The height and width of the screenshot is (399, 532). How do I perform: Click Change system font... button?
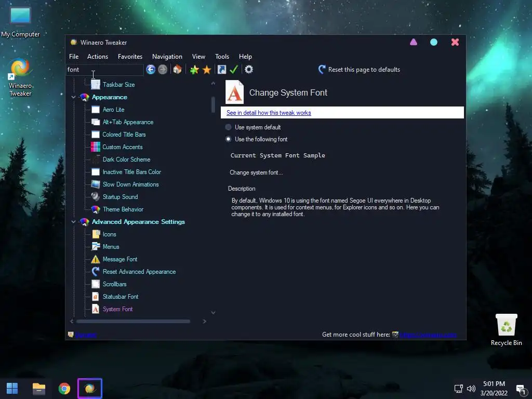[256, 172]
